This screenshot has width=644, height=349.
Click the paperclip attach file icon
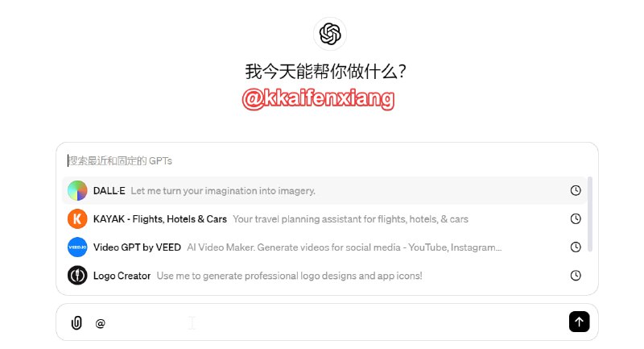coord(76,322)
